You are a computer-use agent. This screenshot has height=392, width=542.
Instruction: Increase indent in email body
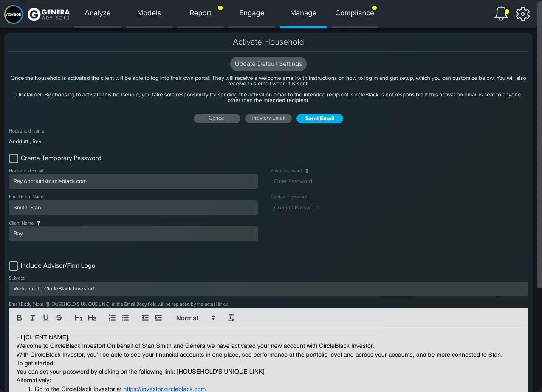[158, 318]
